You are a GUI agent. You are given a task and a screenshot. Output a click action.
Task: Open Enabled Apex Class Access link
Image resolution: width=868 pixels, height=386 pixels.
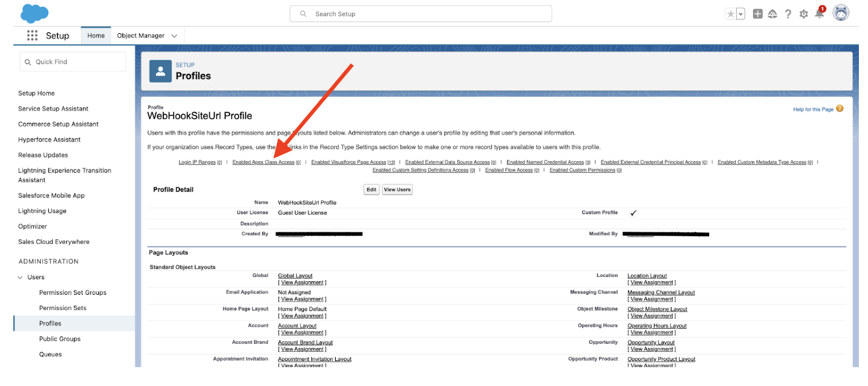click(x=263, y=162)
